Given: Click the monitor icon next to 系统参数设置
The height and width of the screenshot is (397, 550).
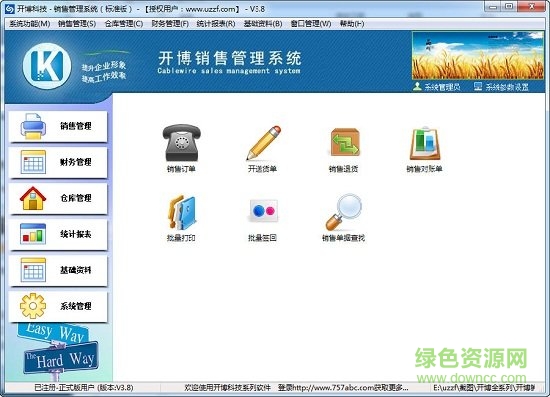Looking at the screenshot, I should pyautogui.click(x=478, y=86).
